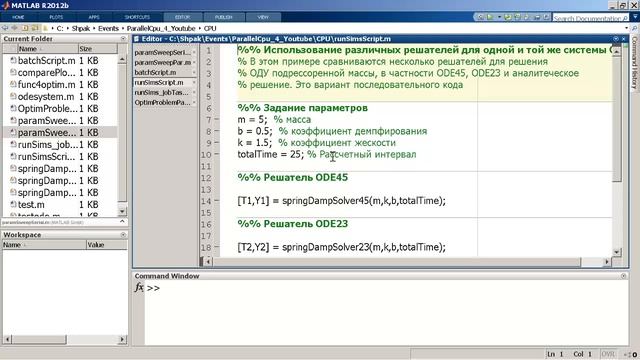The image size is (640, 360).
Task: Open the PLOTS ribbon tab
Action: 56,17
